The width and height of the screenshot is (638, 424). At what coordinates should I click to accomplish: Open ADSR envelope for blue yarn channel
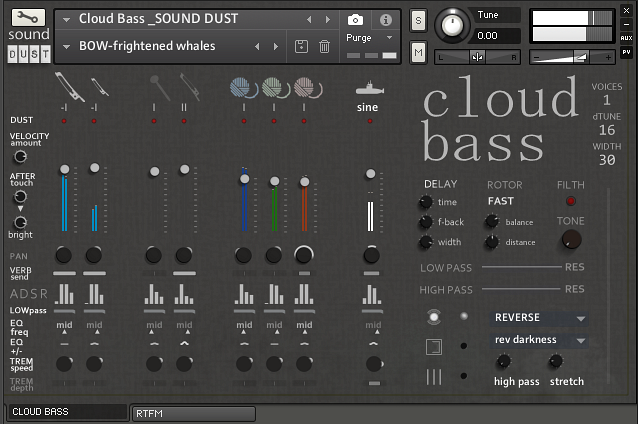tap(244, 294)
